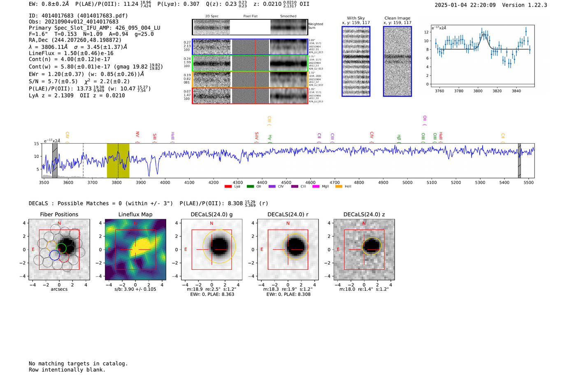Click the blue fiber circle in Fiber Positions
576x392 pixels.
54,255
